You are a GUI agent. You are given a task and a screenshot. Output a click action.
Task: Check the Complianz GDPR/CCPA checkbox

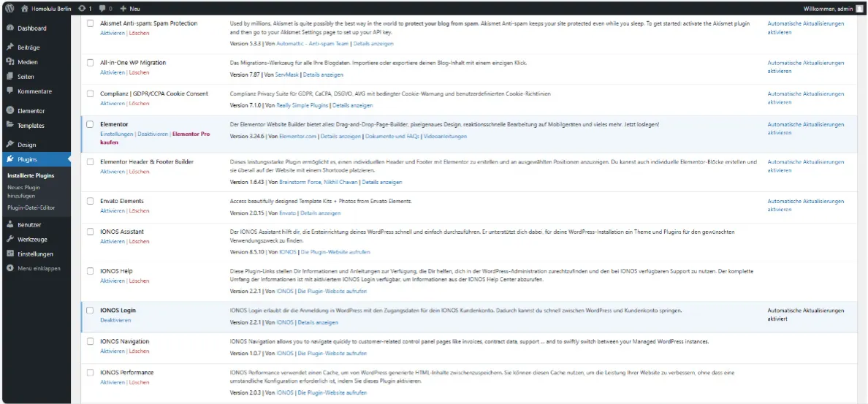tap(90, 94)
